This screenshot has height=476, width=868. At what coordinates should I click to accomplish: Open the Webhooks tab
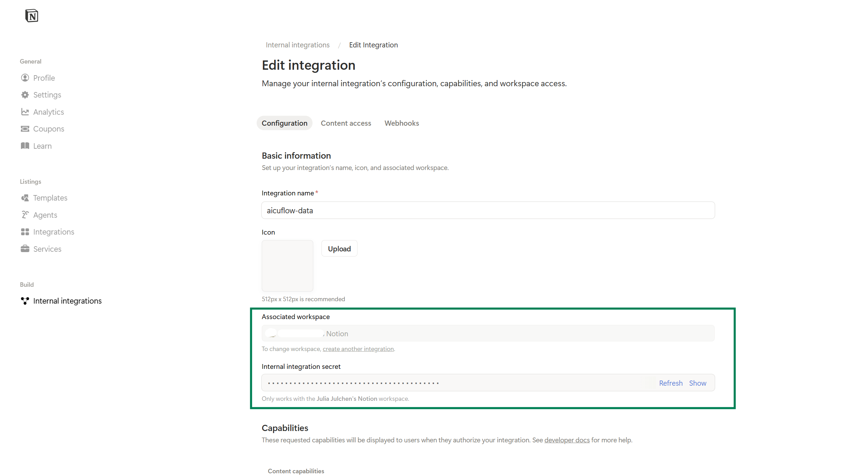(401, 123)
